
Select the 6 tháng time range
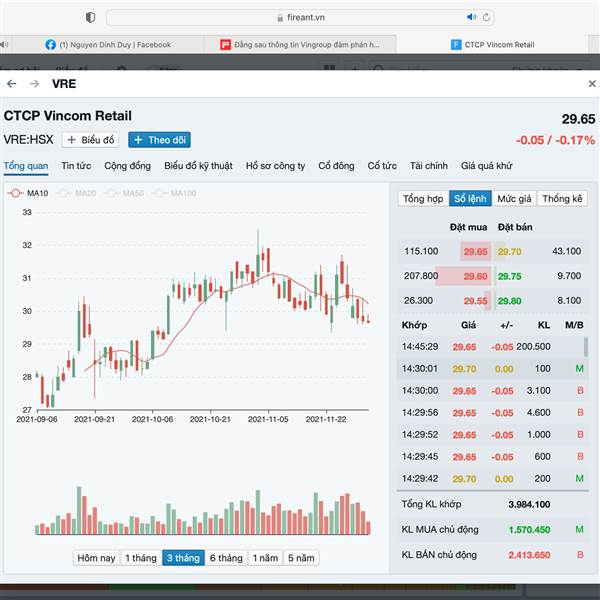click(225, 558)
